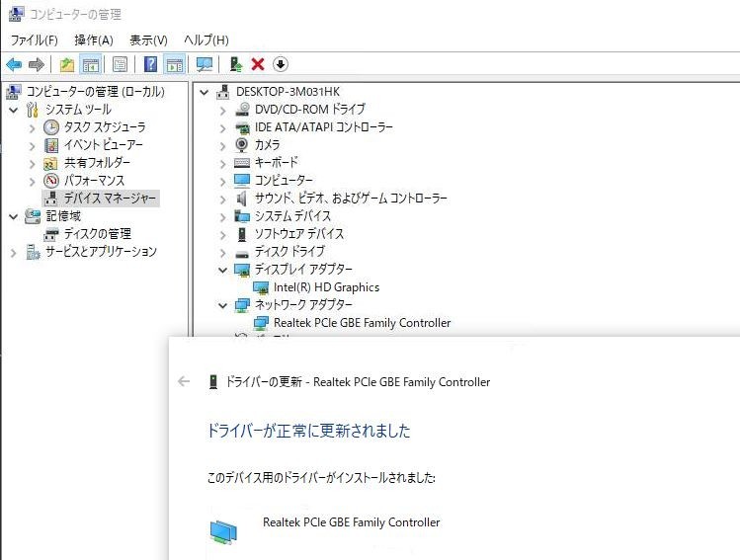Click the Intel(R) HD Graphics adapter icon
Screen dimensions: 740x560
tap(261, 287)
